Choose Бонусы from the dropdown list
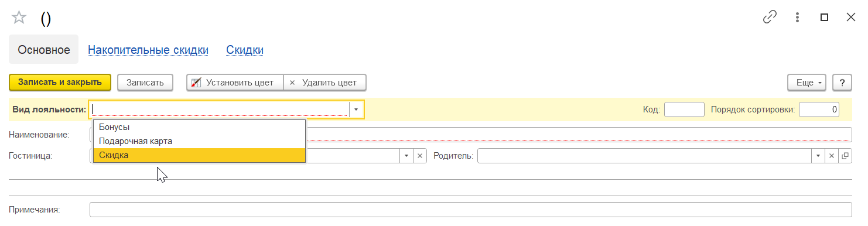868x226 pixels. (x=199, y=127)
